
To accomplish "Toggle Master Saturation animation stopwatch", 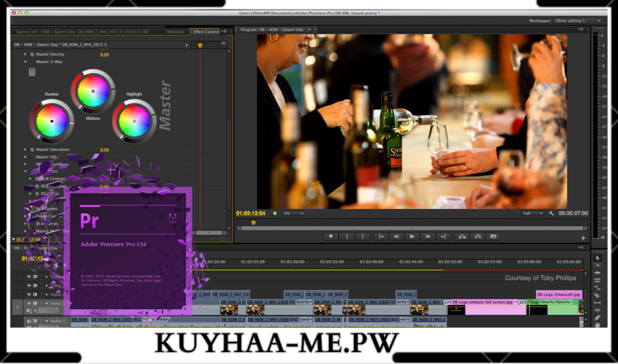I will [32, 150].
